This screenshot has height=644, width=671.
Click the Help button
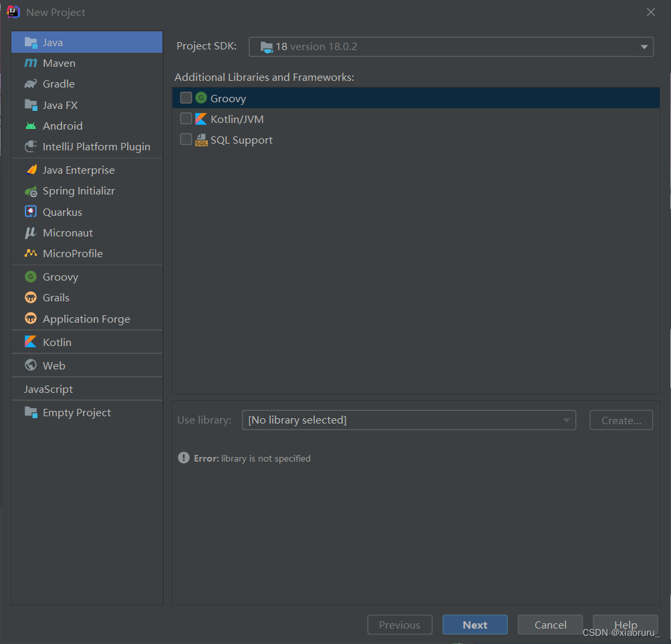click(x=625, y=625)
